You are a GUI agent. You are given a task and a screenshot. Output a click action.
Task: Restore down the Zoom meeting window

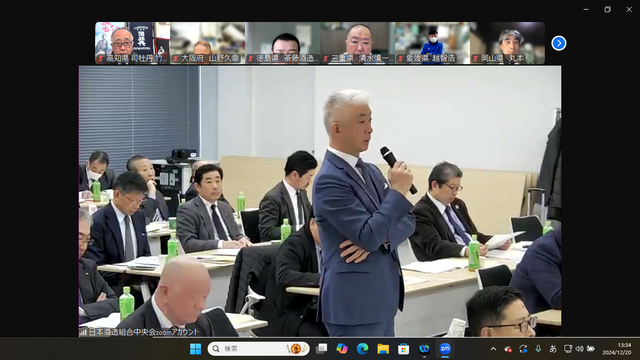(608, 9)
